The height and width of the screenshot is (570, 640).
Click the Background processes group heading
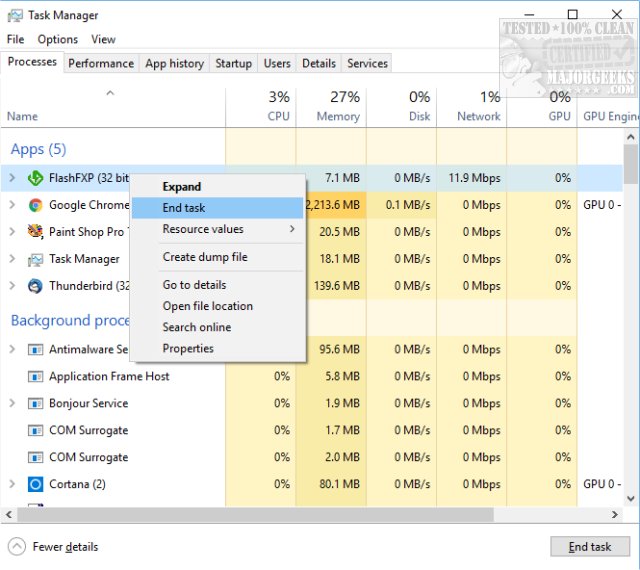(70, 321)
